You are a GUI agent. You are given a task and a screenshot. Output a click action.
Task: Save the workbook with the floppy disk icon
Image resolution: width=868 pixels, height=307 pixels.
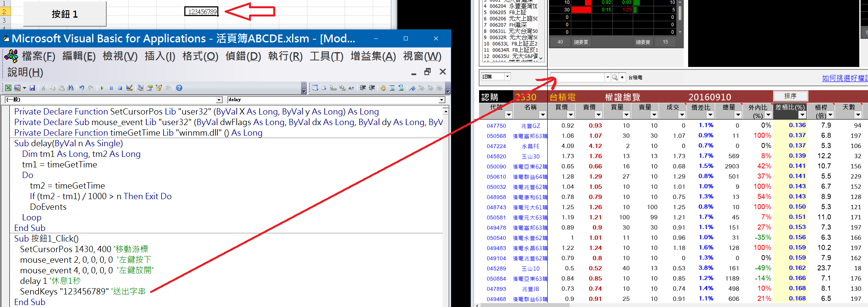pyautogui.click(x=32, y=88)
